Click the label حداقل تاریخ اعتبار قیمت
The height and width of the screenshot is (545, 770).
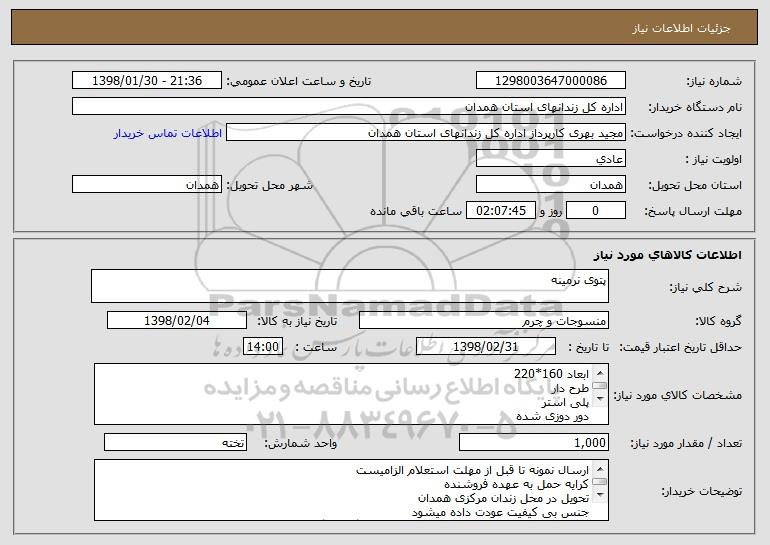click(x=681, y=347)
